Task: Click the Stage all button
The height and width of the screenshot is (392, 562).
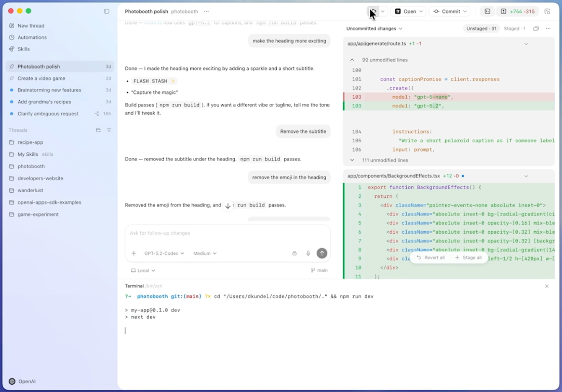Action: pyautogui.click(x=468, y=258)
